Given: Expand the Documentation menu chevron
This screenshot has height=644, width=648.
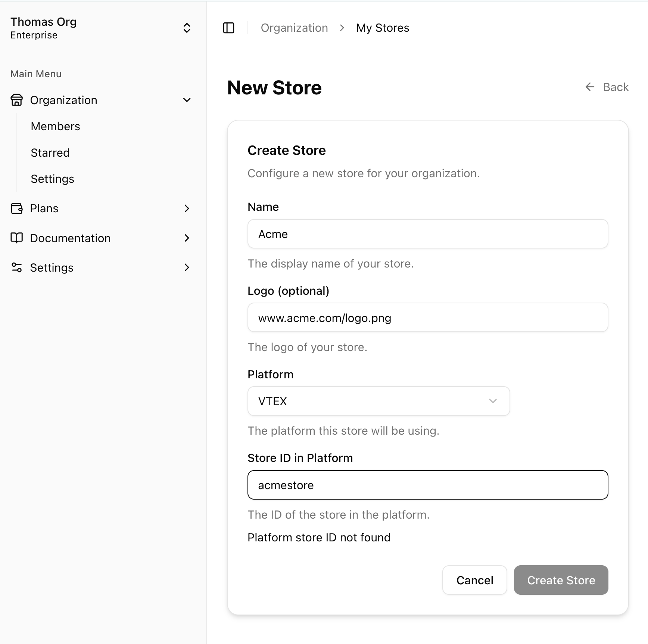Looking at the screenshot, I should 187,238.
